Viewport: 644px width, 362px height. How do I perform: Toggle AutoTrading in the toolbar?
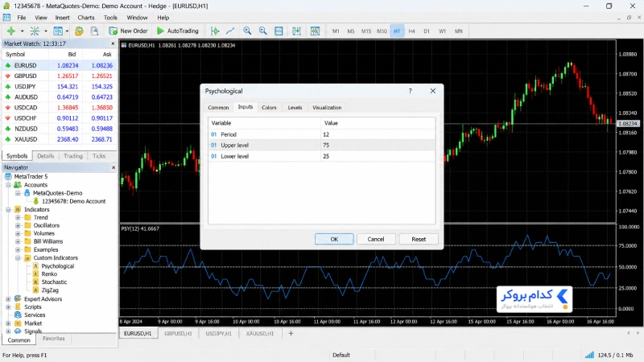(x=177, y=31)
